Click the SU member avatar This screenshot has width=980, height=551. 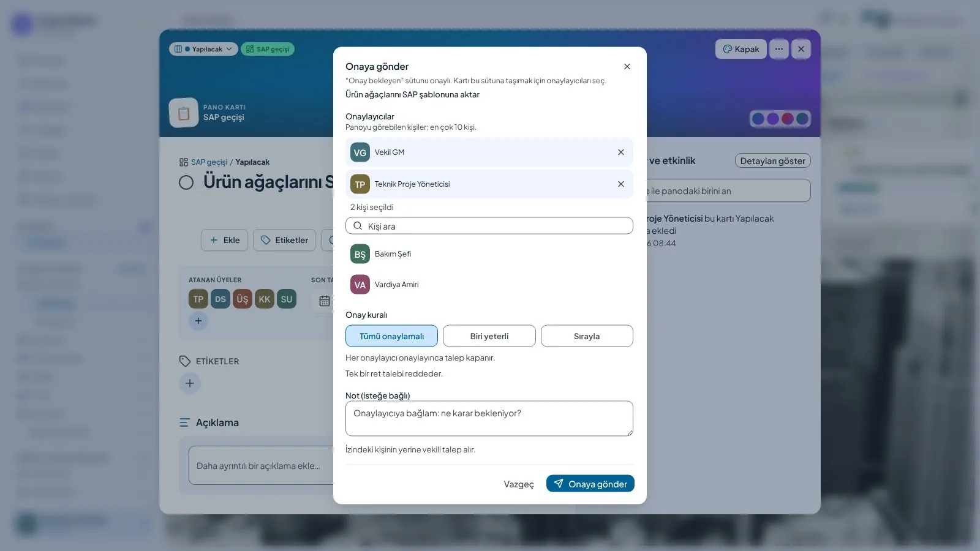pos(287,299)
